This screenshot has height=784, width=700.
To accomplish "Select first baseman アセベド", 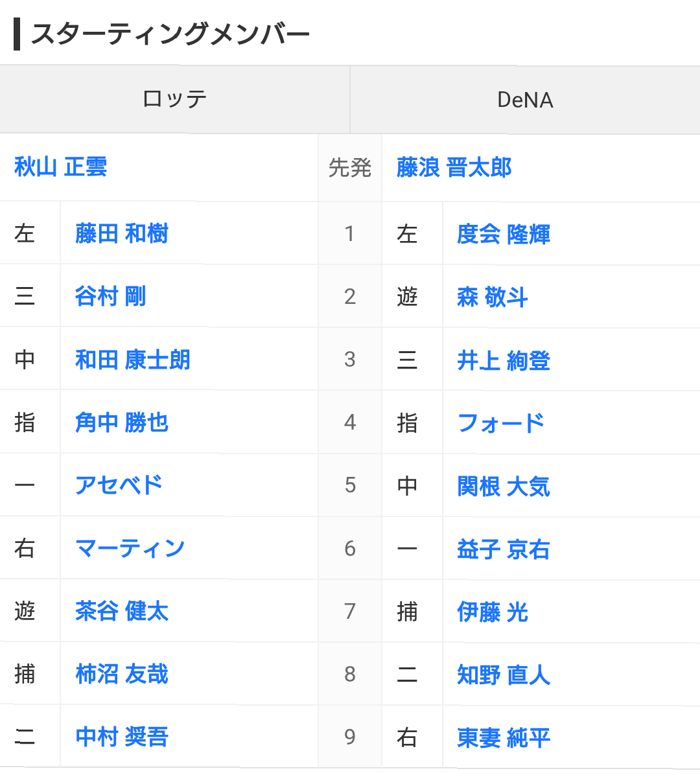I will coord(119,485).
